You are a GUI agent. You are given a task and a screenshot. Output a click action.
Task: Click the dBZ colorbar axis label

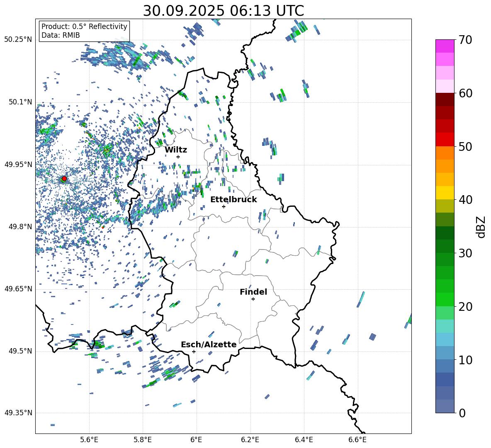481,227
